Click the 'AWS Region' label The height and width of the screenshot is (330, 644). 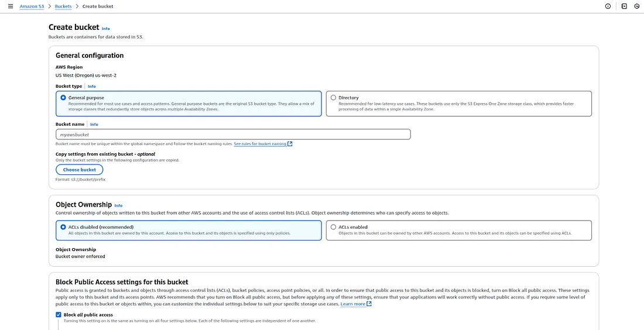pos(69,67)
